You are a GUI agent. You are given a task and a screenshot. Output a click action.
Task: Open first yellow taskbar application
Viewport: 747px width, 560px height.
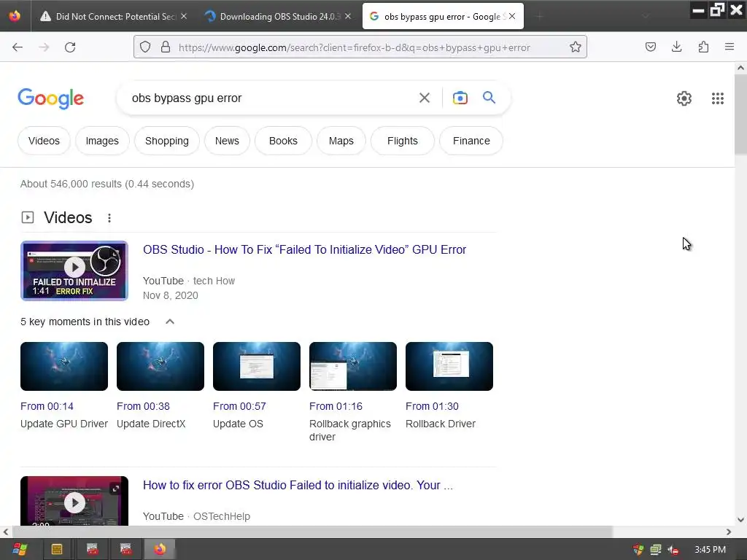57,550
